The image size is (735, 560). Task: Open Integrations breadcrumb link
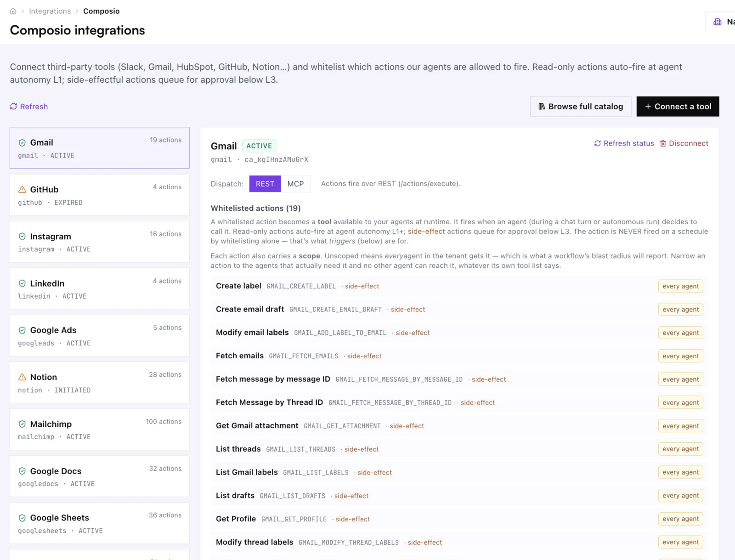click(50, 11)
